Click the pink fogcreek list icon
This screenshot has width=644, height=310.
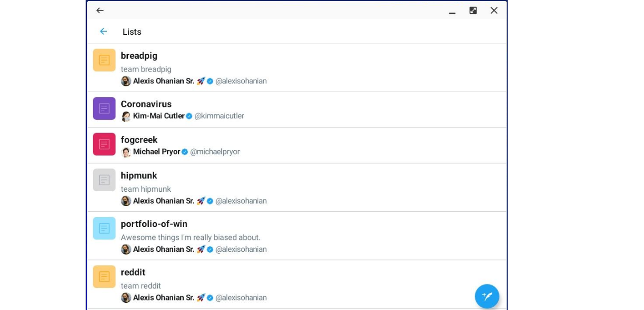point(104,144)
